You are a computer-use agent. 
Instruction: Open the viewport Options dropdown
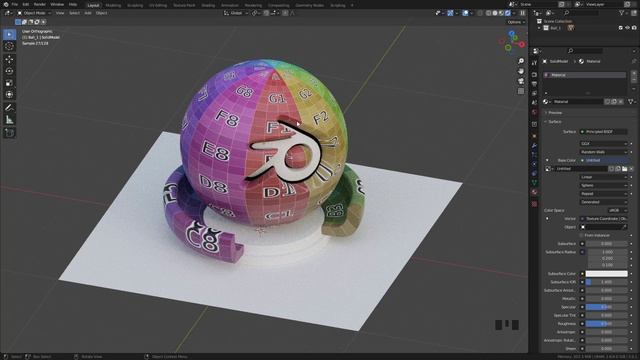tap(516, 22)
